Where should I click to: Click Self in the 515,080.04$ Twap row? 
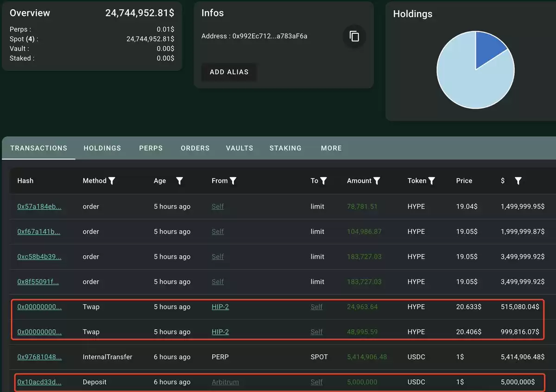pyautogui.click(x=316, y=306)
